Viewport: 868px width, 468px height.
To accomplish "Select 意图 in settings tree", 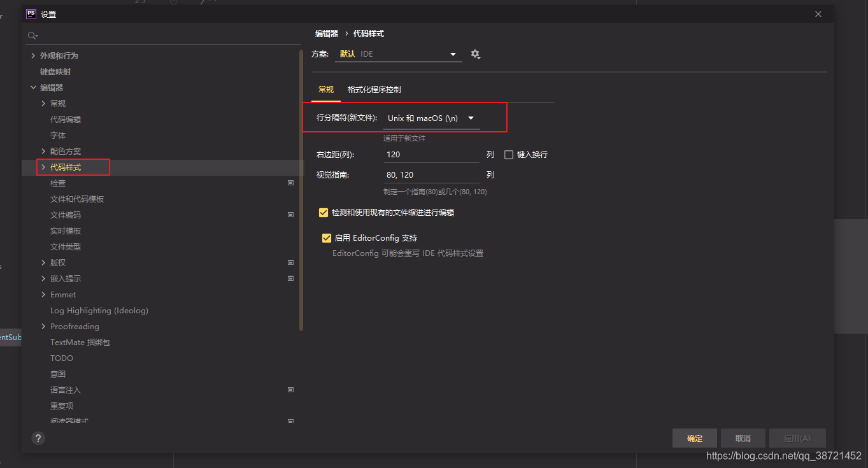I will tap(58, 374).
